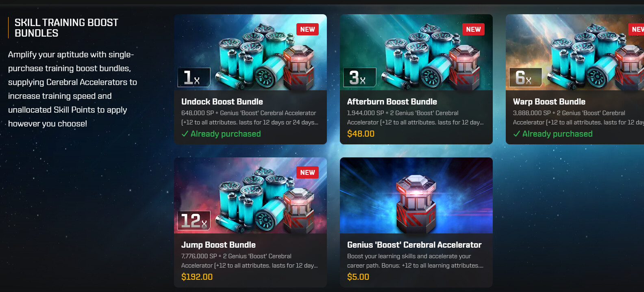Screen dimensions: 644x292
Task: Click the NEW tag on Jump Boost Bundle
Action: point(307,172)
